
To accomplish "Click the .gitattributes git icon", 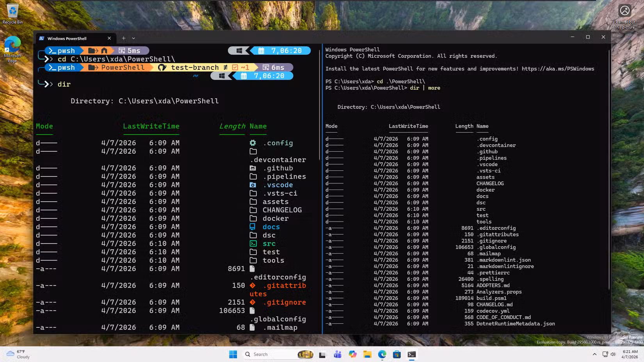I will pos(253,286).
